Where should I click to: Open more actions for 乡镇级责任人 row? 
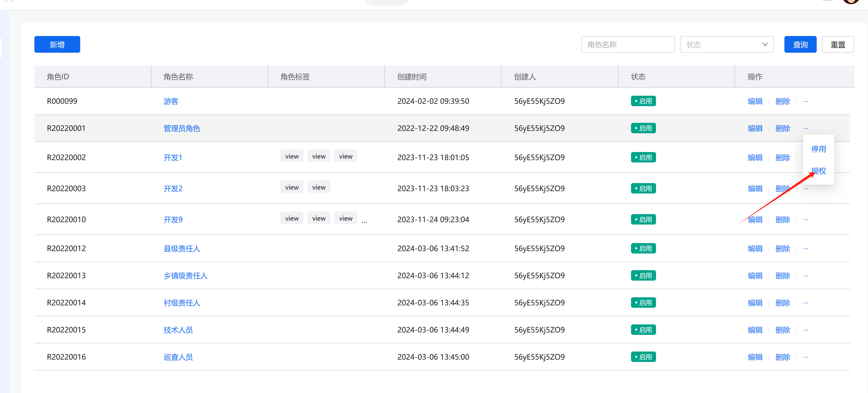tap(806, 276)
